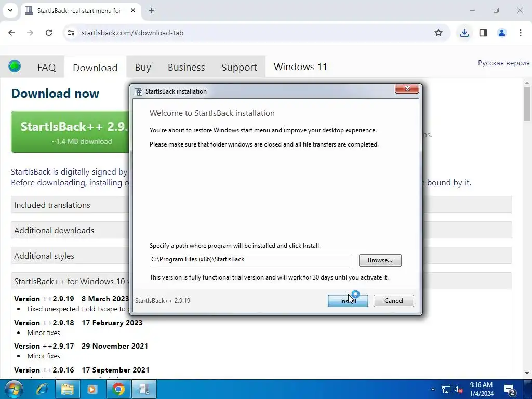Open the Windows Start orb
532x399 pixels.
click(13, 389)
